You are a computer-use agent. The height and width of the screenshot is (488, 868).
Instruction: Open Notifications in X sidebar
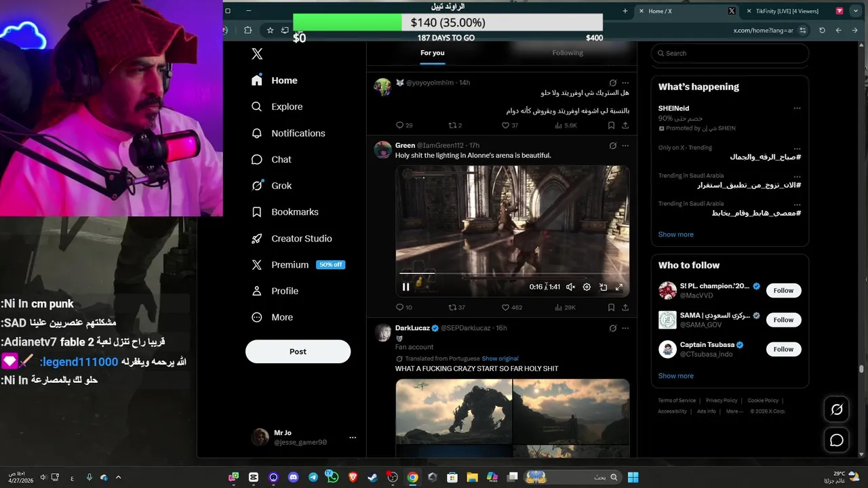(x=288, y=133)
